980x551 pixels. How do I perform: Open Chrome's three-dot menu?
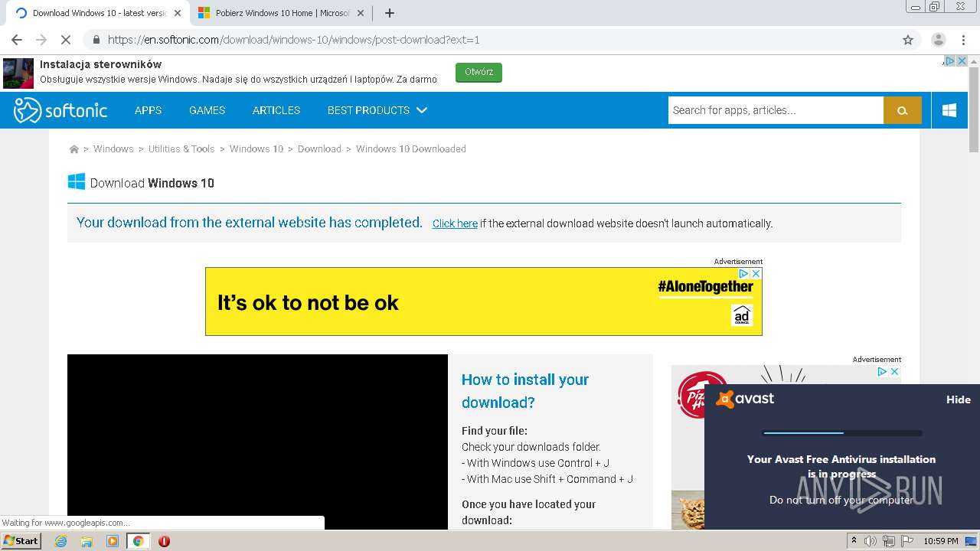[963, 40]
